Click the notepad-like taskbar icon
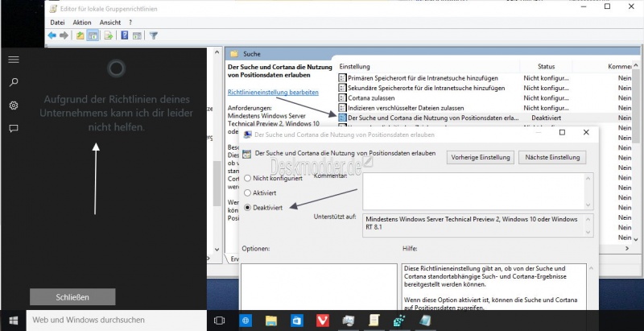Screen dimensions: 644x331 (374, 321)
